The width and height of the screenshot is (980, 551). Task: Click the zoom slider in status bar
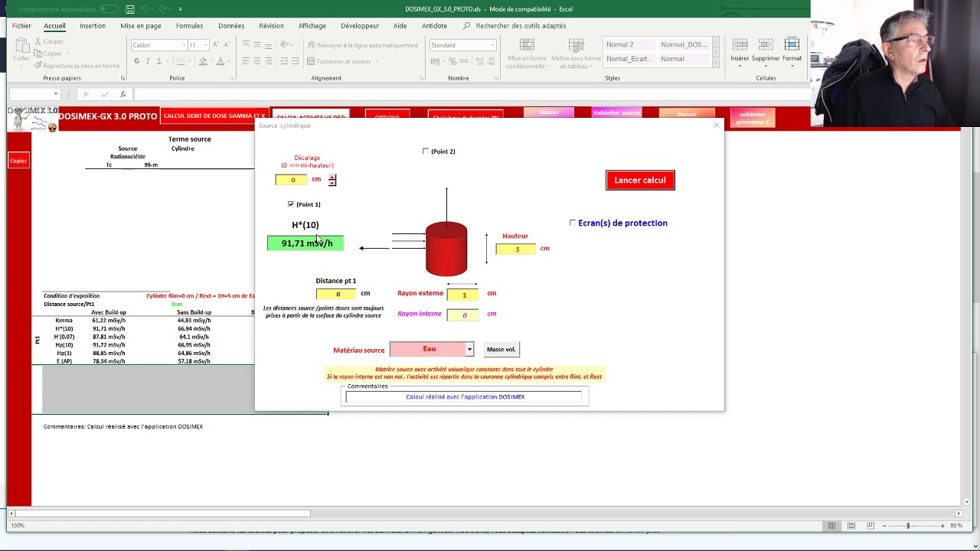pyautogui.click(x=909, y=526)
